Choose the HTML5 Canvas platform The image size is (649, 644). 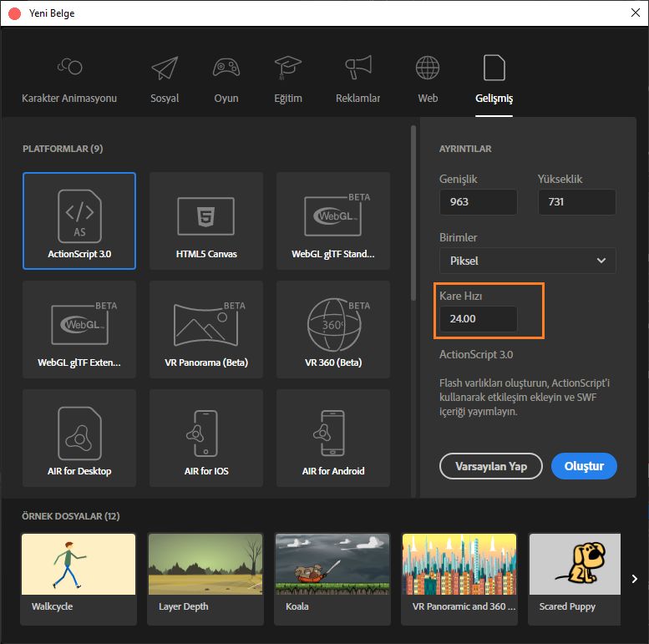pos(206,221)
